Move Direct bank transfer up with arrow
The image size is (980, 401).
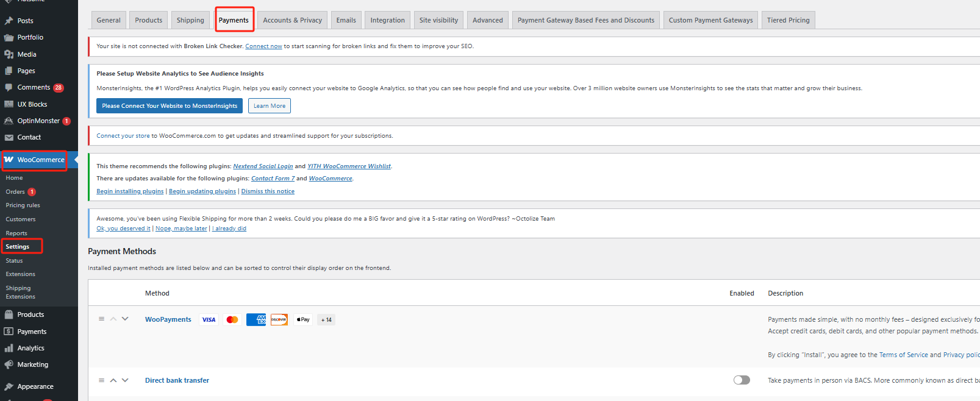pos(113,380)
